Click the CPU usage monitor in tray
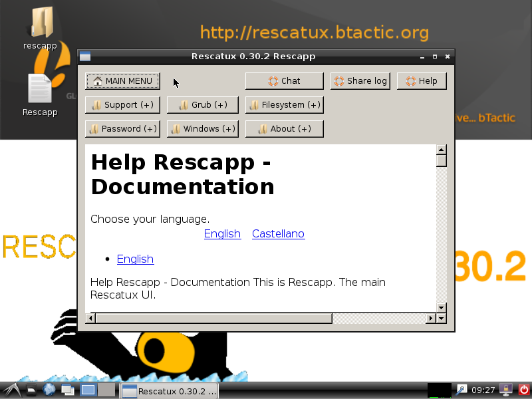This screenshot has width=532, height=399. tap(439, 390)
